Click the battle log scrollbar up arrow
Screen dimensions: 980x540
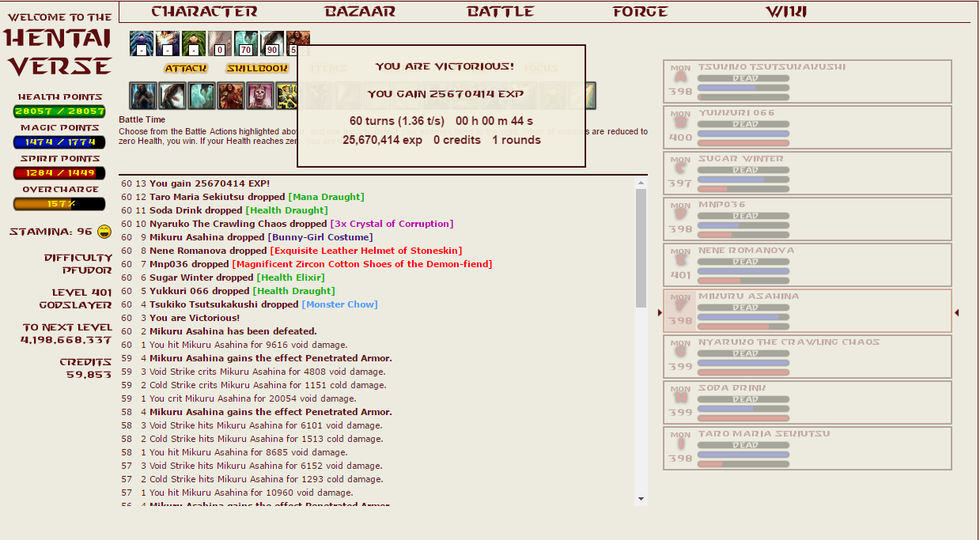point(641,183)
